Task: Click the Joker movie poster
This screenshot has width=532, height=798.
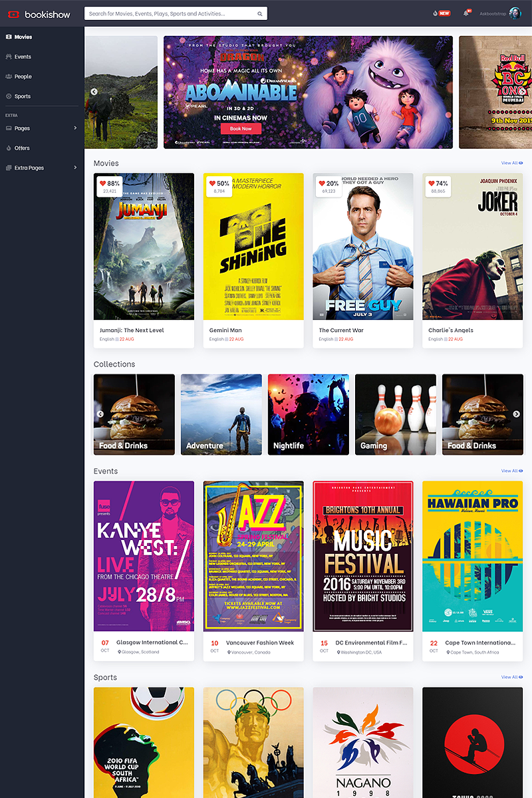Action: click(x=473, y=247)
